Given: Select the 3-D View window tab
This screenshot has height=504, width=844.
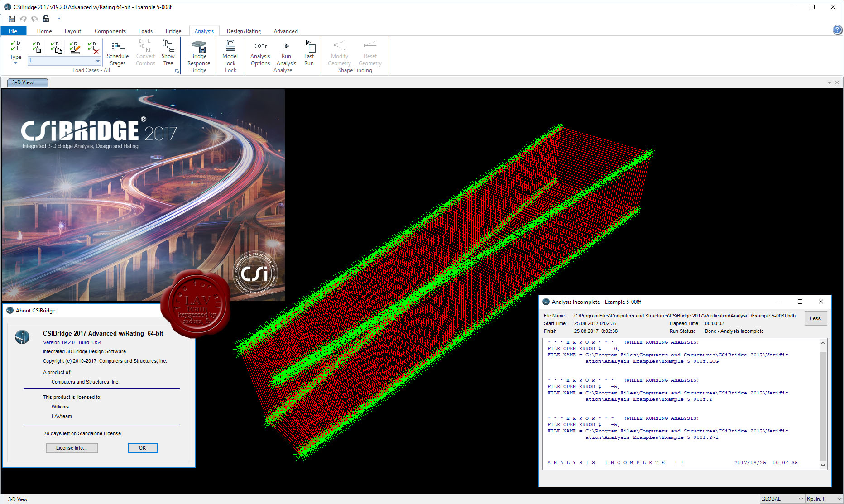Looking at the screenshot, I should click(27, 82).
